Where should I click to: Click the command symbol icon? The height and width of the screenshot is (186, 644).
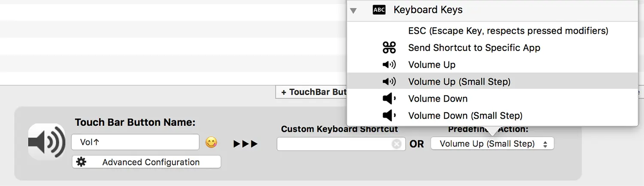[389, 48]
